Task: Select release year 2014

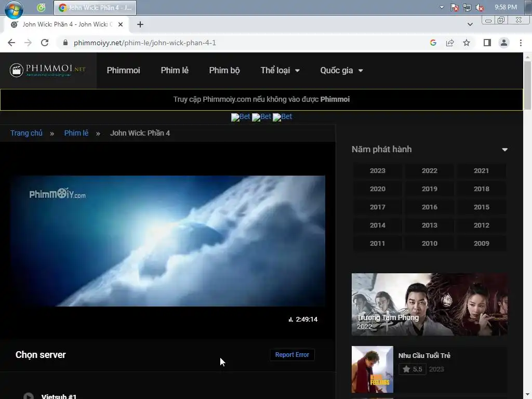Action: [378, 225]
